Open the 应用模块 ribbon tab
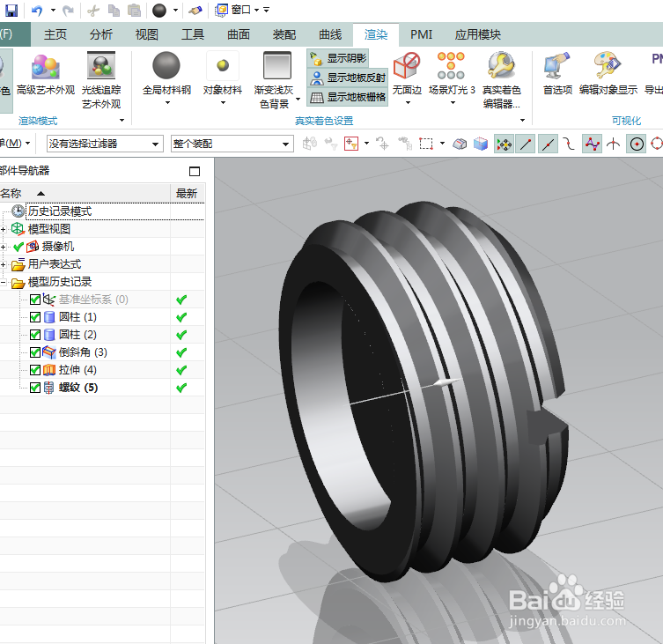 [478, 34]
